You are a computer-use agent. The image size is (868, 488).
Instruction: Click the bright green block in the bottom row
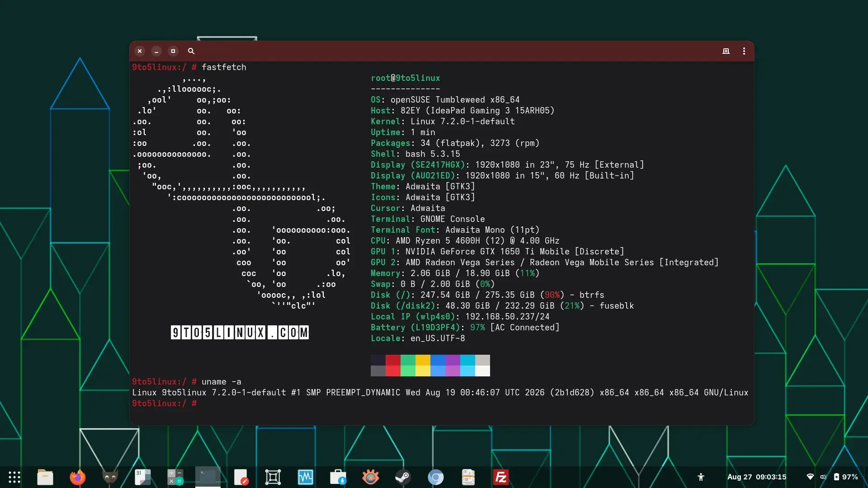point(408,371)
